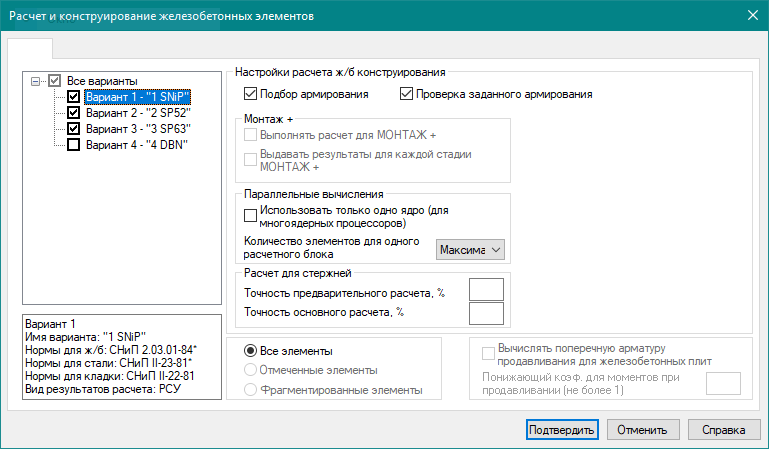This screenshot has height=449, width=769.
Task: Toggle 'Подбор армирования' checkbox
Action: tap(250, 94)
